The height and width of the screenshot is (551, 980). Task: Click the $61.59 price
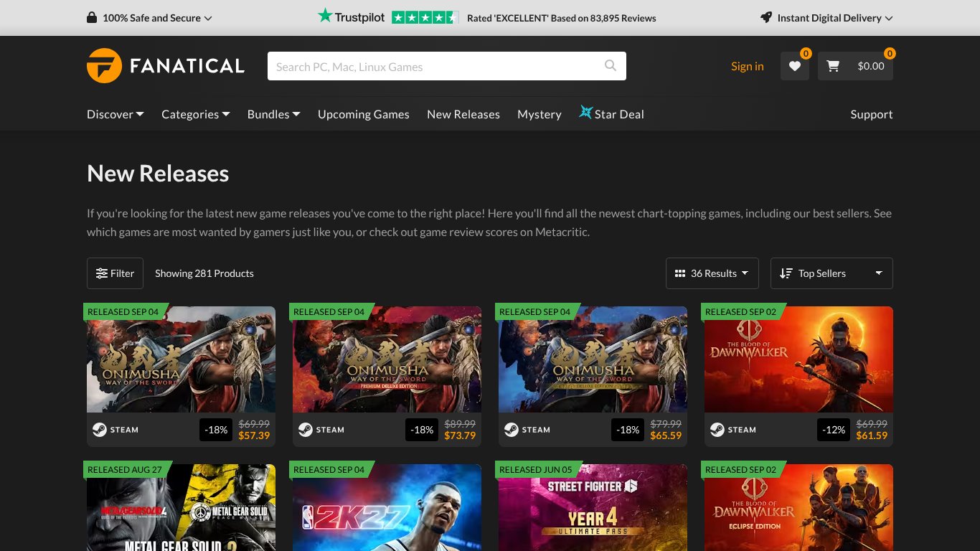pyautogui.click(x=872, y=435)
